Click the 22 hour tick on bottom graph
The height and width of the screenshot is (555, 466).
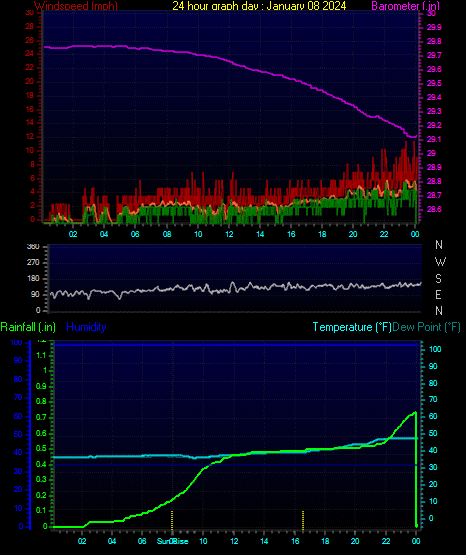point(386,541)
